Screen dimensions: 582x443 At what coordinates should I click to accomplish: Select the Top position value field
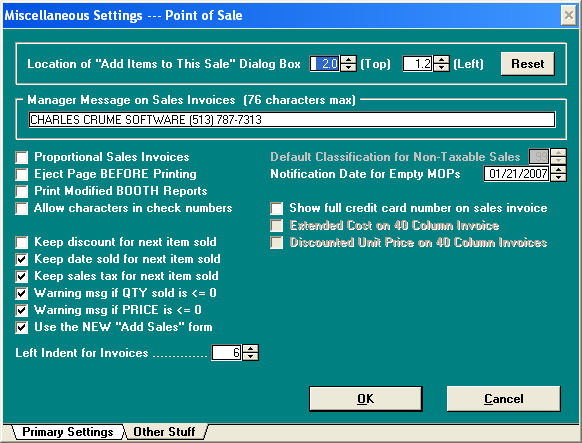click(x=325, y=64)
